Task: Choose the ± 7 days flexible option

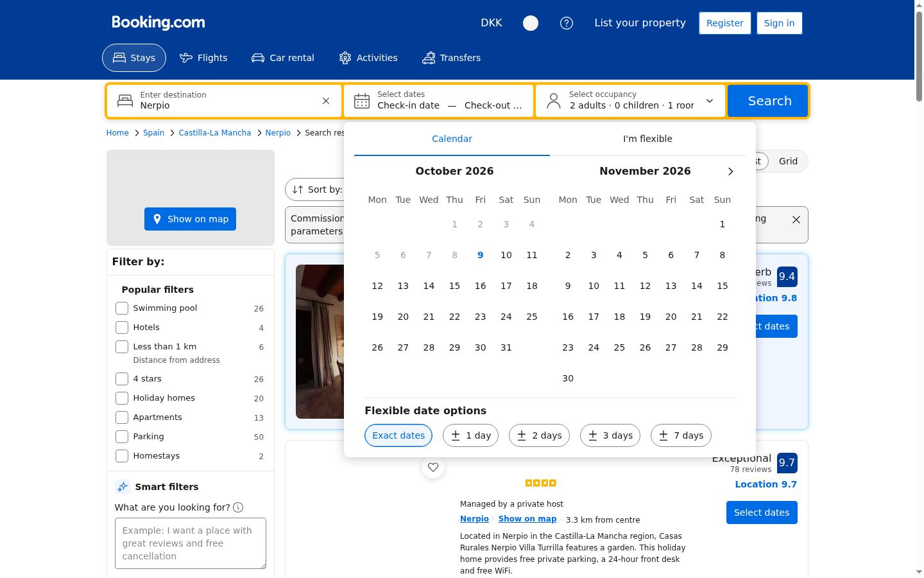Action: click(x=681, y=435)
